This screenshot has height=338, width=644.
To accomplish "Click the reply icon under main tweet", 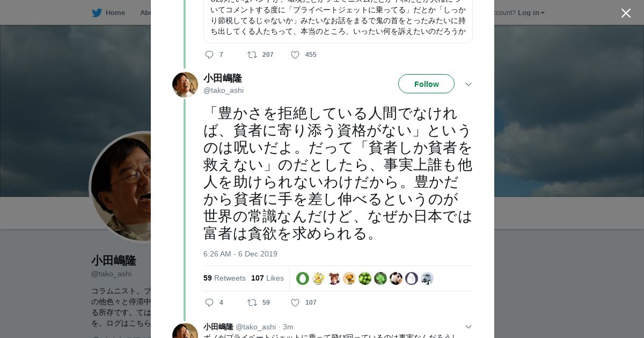I will pos(209,303).
